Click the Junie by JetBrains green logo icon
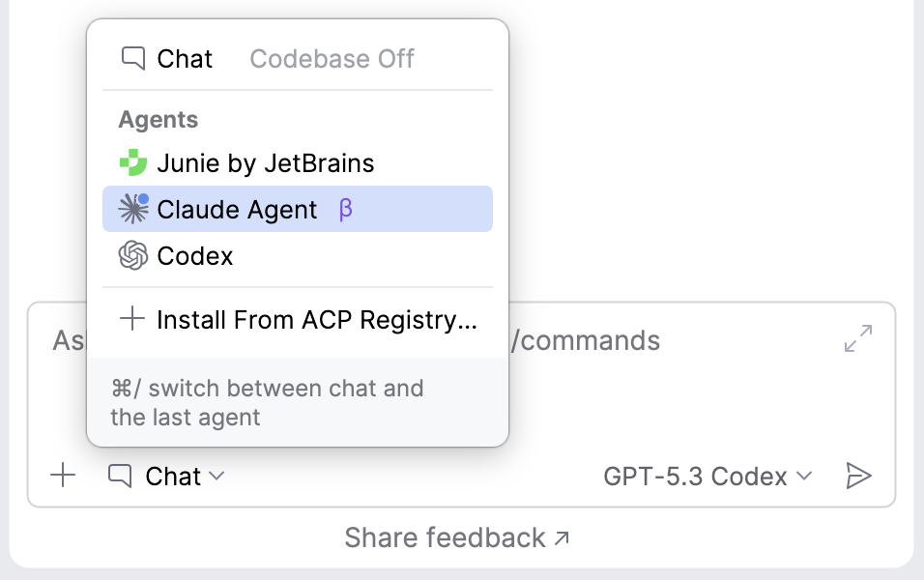This screenshot has width=924, height=580. [132, 163]
